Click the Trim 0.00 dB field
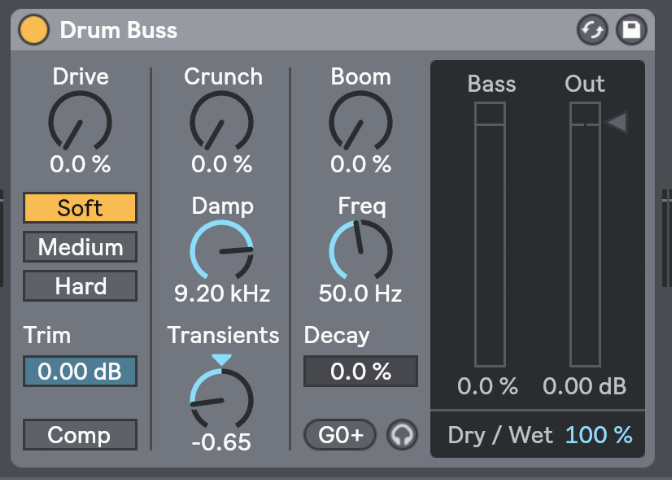 click(x=80, y=371)
